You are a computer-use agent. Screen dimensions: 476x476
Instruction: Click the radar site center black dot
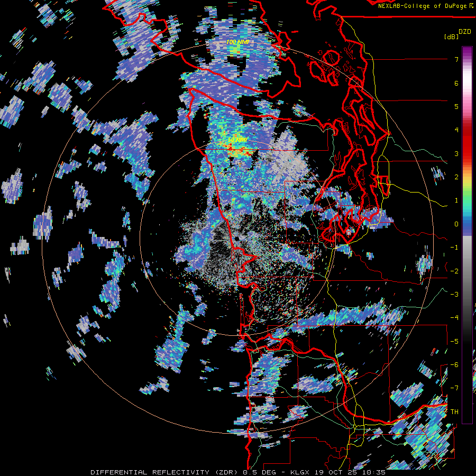(x=237, y=239)
